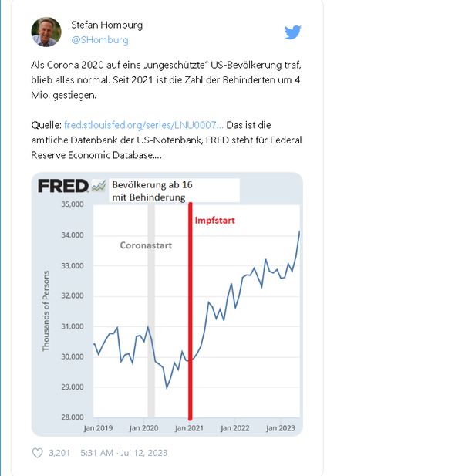The width and height of the screenshot is (462, 476).
Task: Click Stefan Homburg's profile avatar
Action: point(46,32)
